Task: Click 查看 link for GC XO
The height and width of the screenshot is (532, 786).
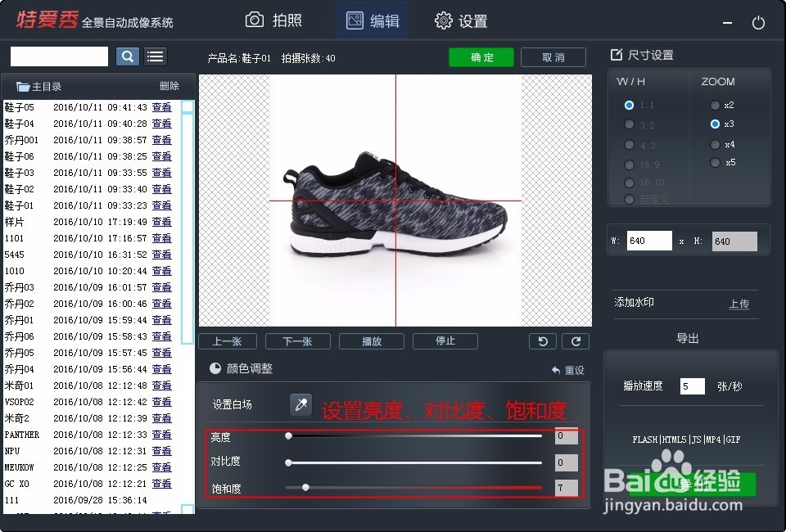Action: coord(162,484)
